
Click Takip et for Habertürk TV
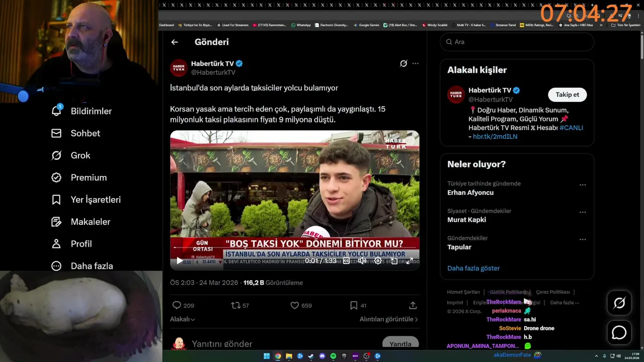click(567, 95)
